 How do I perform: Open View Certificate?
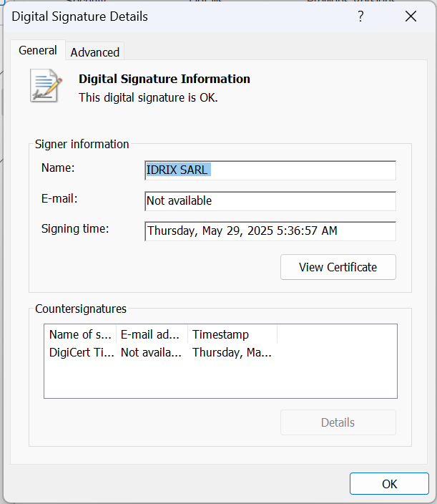[x=338, y=267]
